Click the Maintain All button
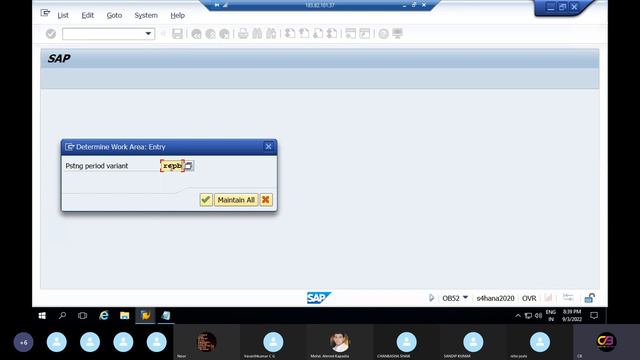Image resolution: width=640 pixels, height=360 pixels. 236,200
